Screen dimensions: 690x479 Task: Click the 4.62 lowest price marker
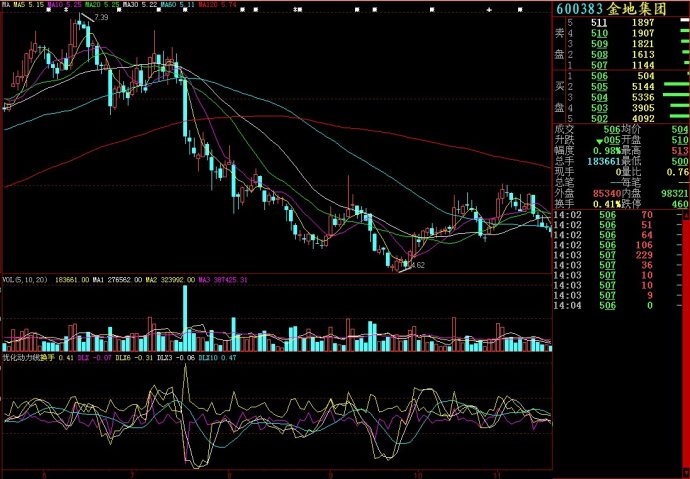(x=415, y=265)
